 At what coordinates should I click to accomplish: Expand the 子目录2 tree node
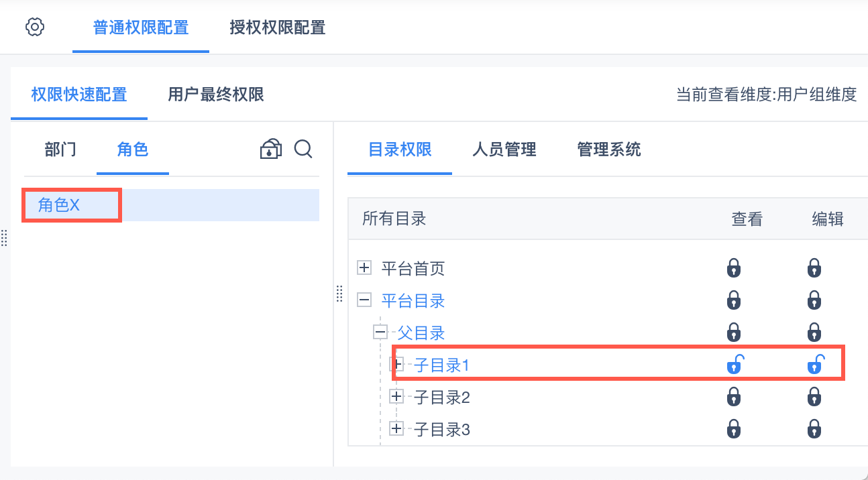(x=396, y=397)
